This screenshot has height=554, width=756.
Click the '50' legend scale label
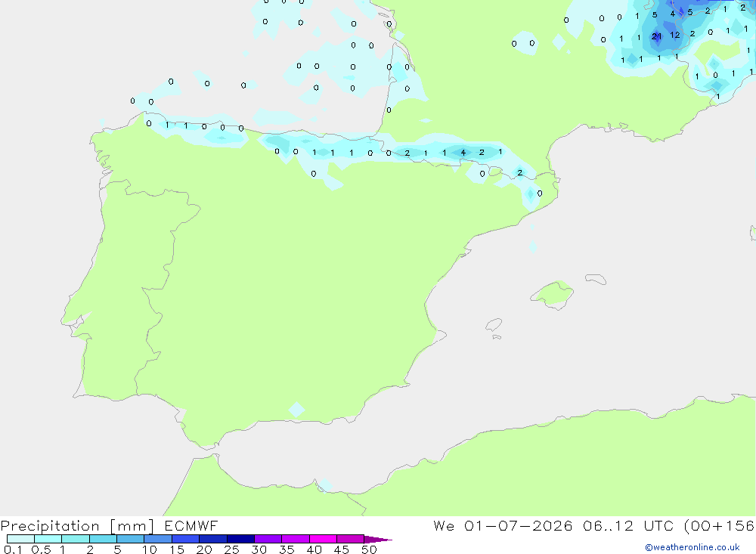click(369, 549)
